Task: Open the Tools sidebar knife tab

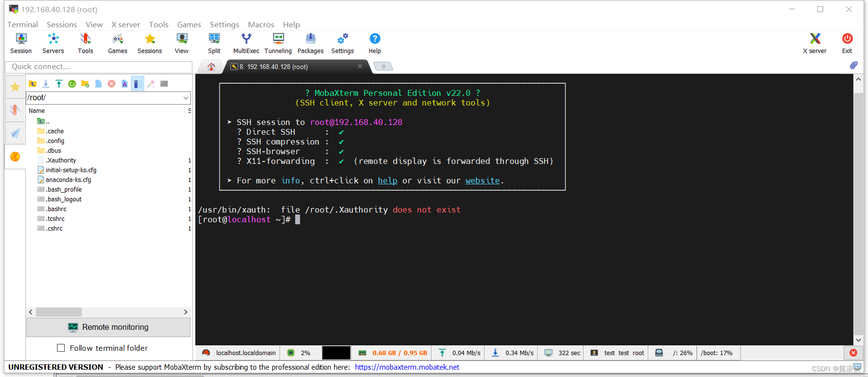Action: point(15,110)
